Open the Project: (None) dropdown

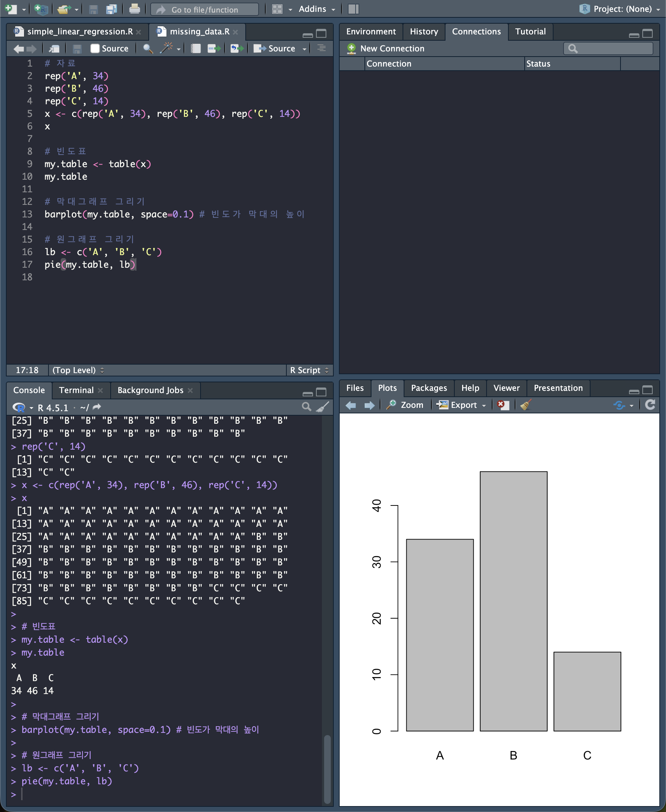pos(621,9)
